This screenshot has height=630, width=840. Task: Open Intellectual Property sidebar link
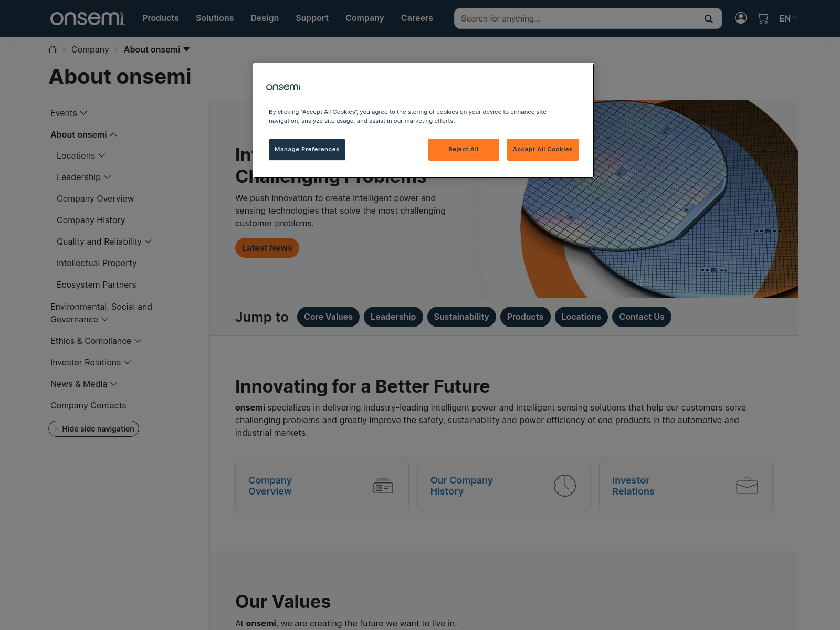tap(97, 263)
